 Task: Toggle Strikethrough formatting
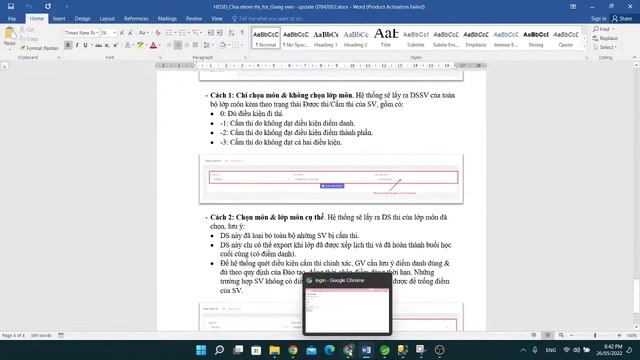pyautogui.click(x=98, y=45)
